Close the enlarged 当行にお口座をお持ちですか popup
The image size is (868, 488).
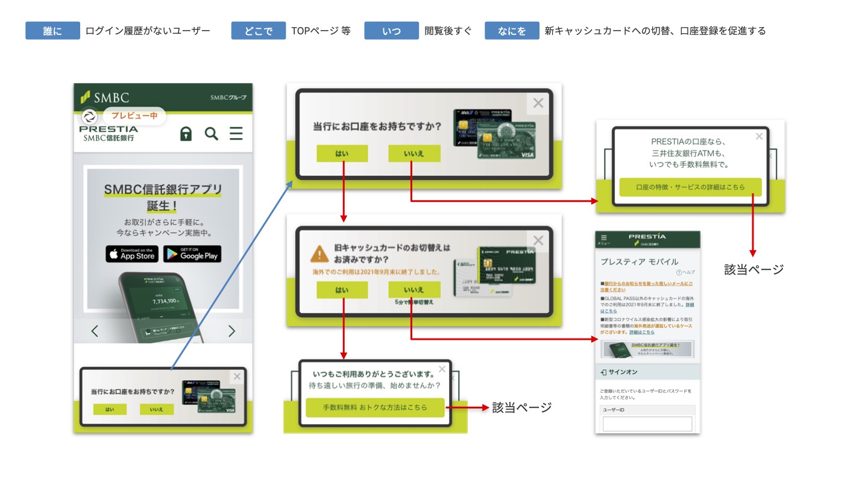pyautogui.click(x=538, y=103)
